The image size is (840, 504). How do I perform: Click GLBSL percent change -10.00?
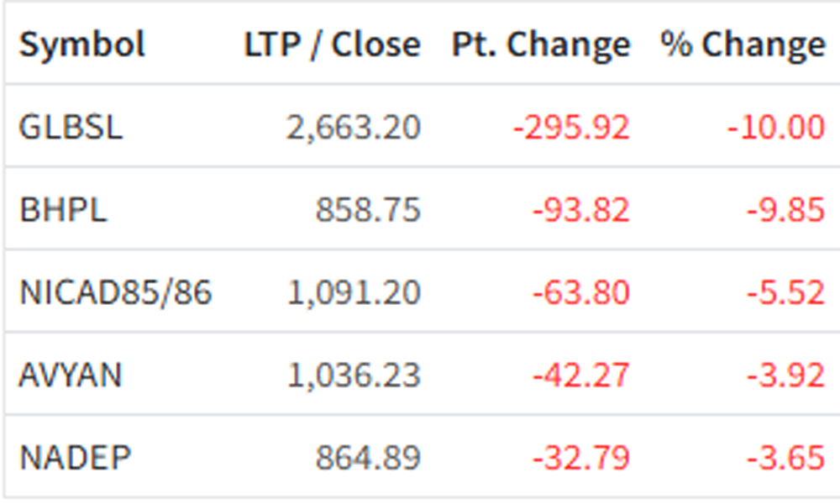774,127
